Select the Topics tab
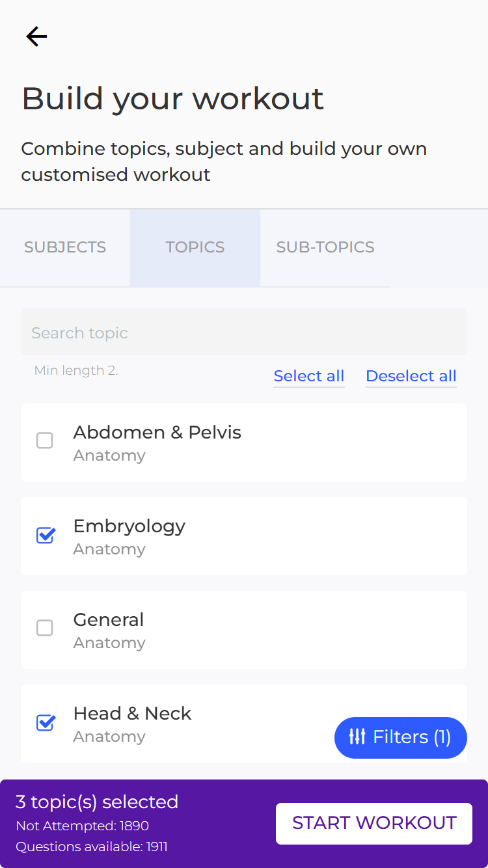Image resolution: width=488 pixels, height=868 pixels. 195,247
